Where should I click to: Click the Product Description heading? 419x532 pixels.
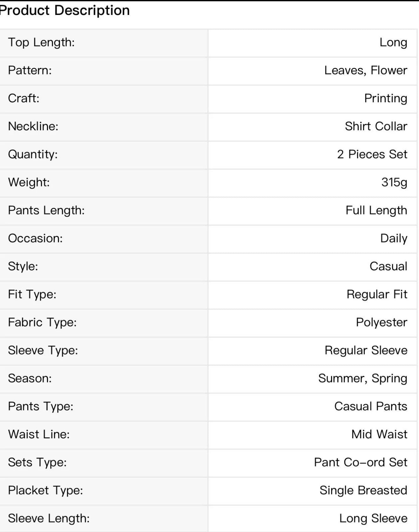tap(65, 10)
